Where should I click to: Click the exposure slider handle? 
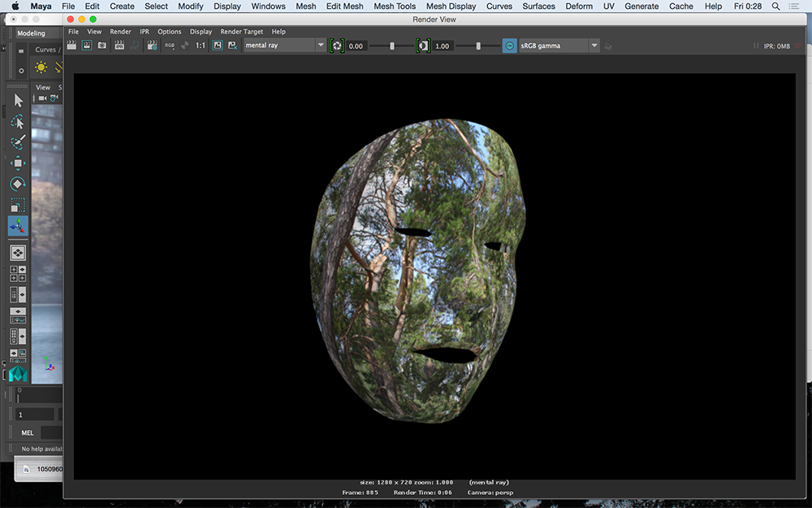(392, 46)
